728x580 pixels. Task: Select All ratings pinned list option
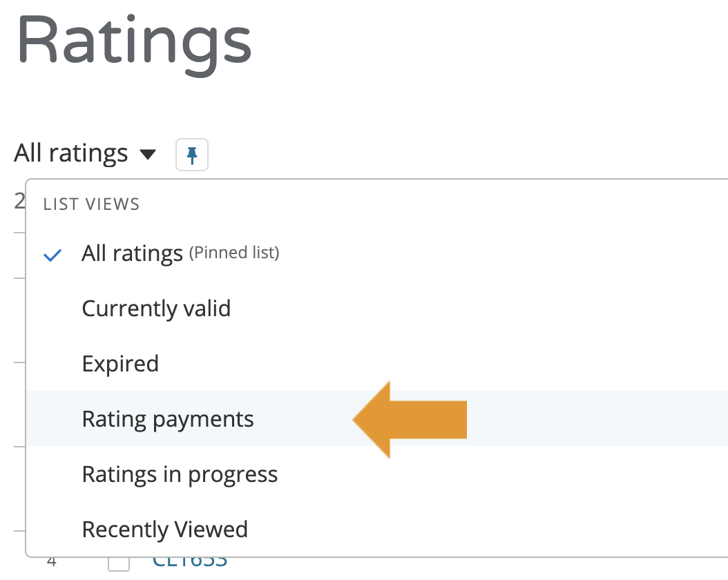(133, 253)
